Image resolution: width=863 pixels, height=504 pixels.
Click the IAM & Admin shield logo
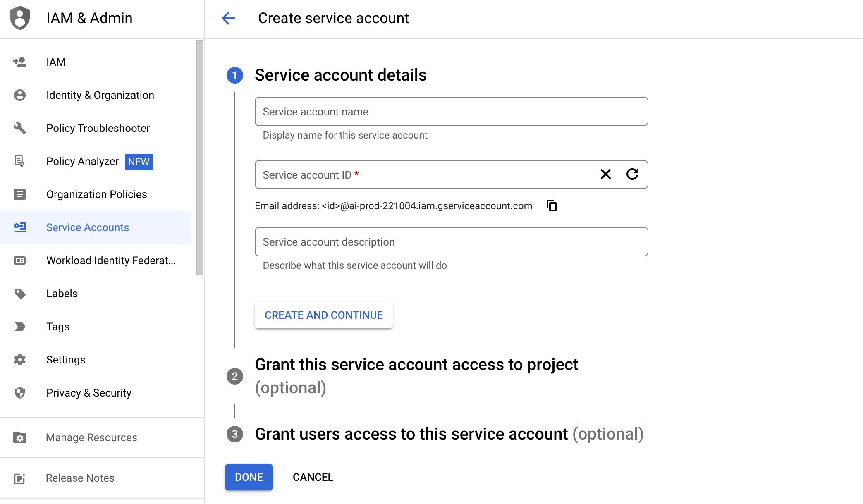tap(20, 18)
